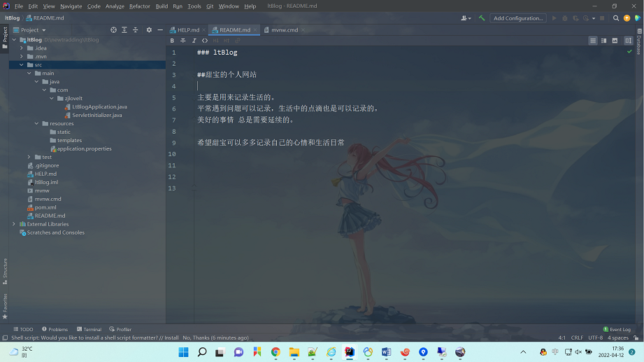
Task: Toggle the split layout direction of the preview
Action: click(x=629, y=41)
